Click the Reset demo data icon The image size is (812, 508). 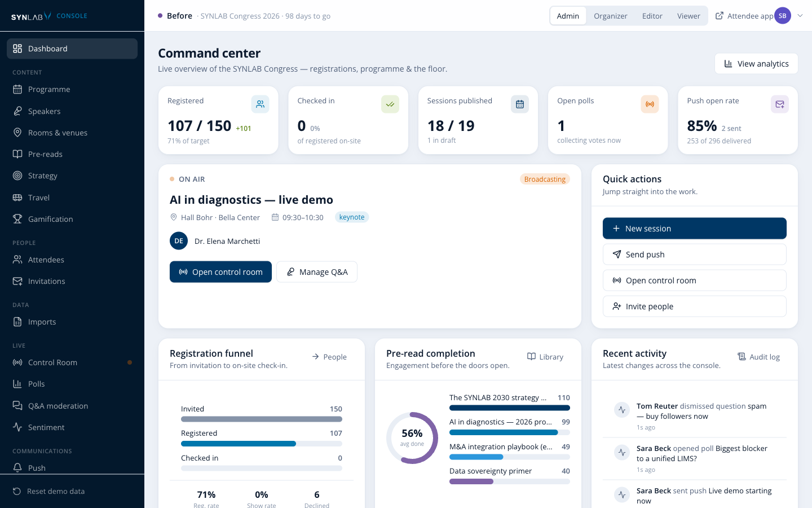[x=17, y=491]
